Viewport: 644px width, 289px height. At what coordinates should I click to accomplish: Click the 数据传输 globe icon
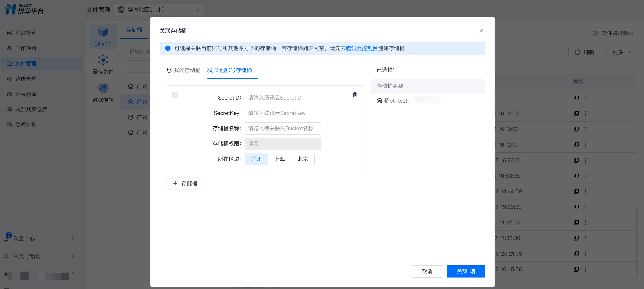(103, 89)
